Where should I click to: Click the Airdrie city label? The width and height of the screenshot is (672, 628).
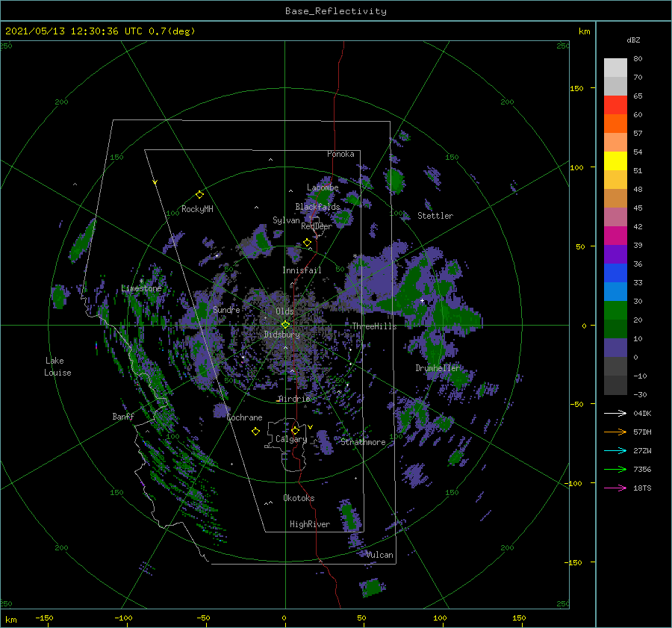click(x=294, y=399)
